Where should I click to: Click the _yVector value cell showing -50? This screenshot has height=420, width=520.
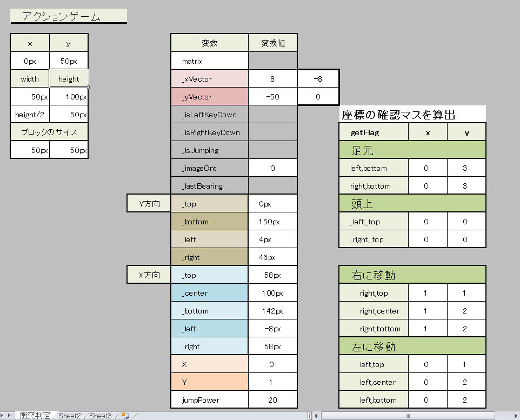tap(272, 97)
